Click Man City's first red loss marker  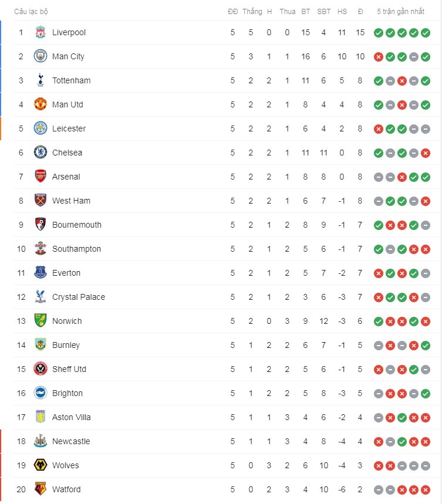pyautogui.click(x=379, y=57)
